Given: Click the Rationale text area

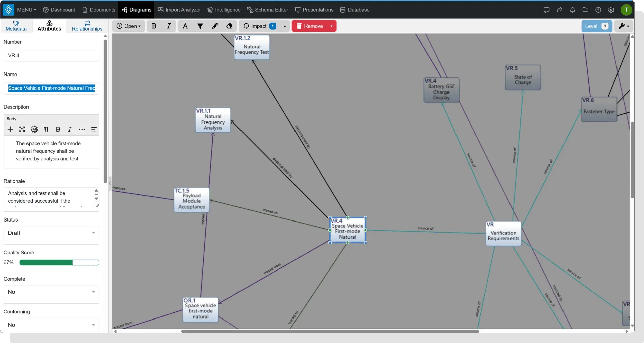Looking at the screenshot, I should pyautogui.click(x=49, y=197).
